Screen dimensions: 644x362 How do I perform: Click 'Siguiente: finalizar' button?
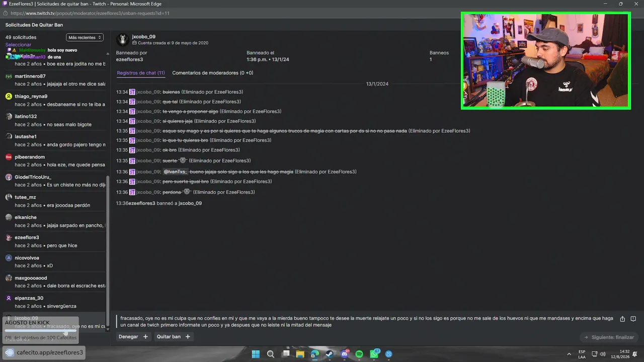click(x=609, y=337)
